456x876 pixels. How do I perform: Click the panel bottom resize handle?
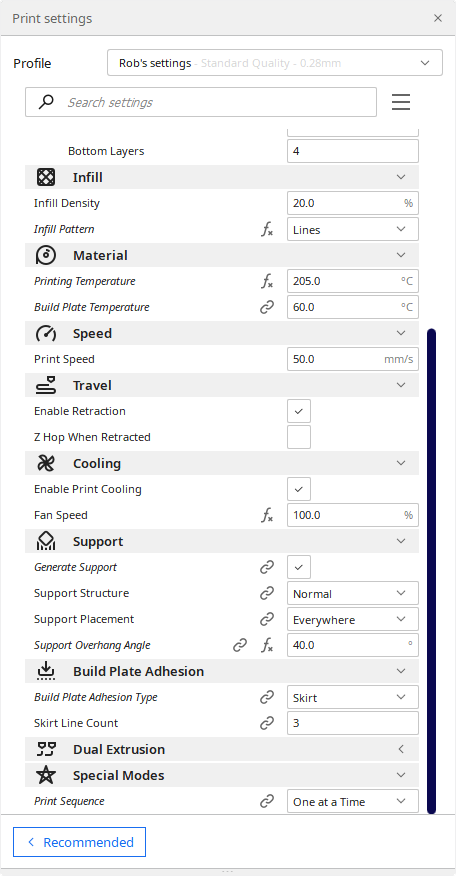click(x=227, y=871)
